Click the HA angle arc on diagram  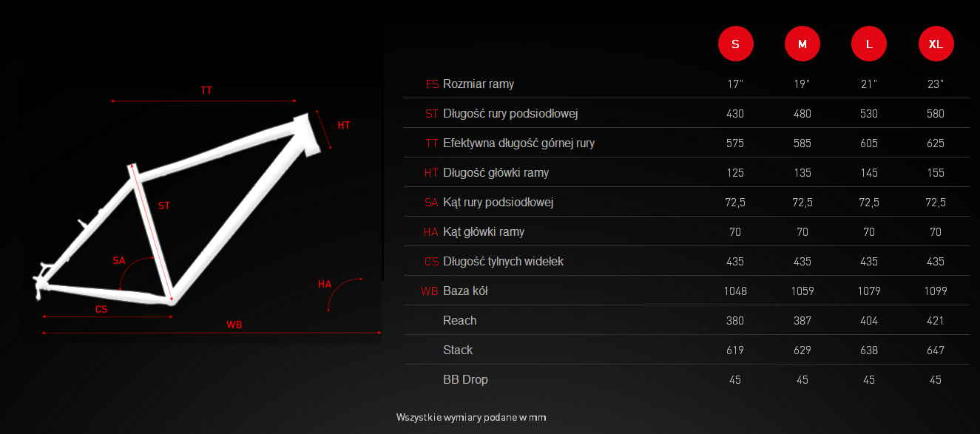[x=343, y=294]
